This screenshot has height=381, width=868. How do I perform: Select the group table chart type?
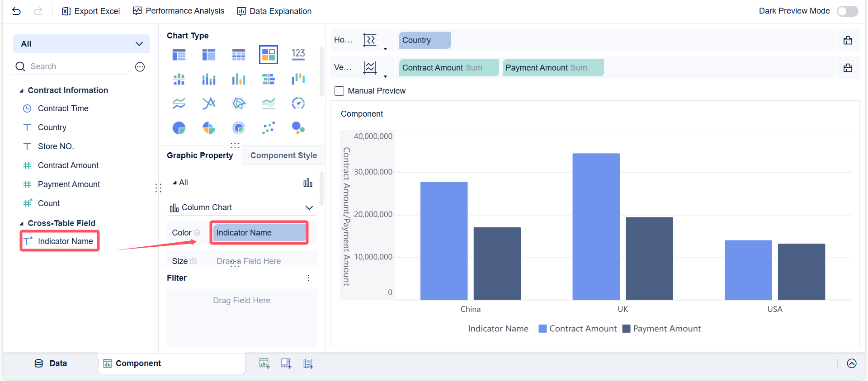(x=179, y=55)
